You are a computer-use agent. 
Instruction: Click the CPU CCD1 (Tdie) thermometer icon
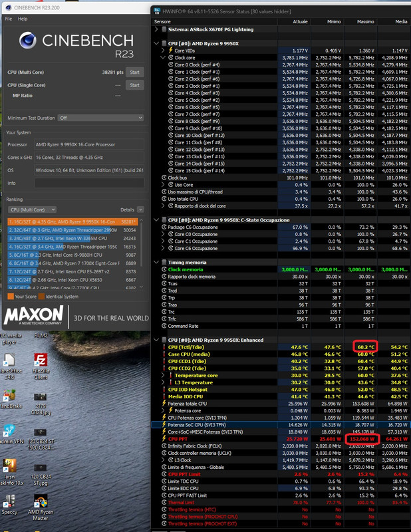(x=164, y=361)
